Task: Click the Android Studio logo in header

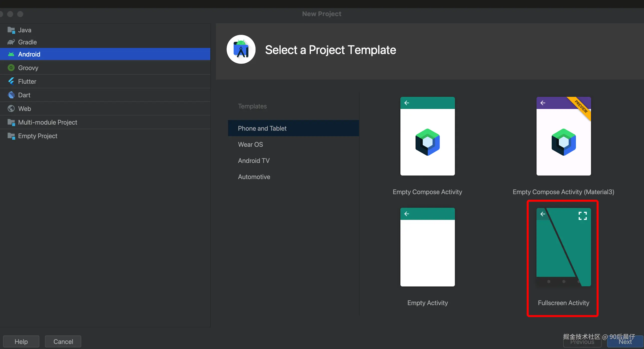Action: [x=241, y=49]
